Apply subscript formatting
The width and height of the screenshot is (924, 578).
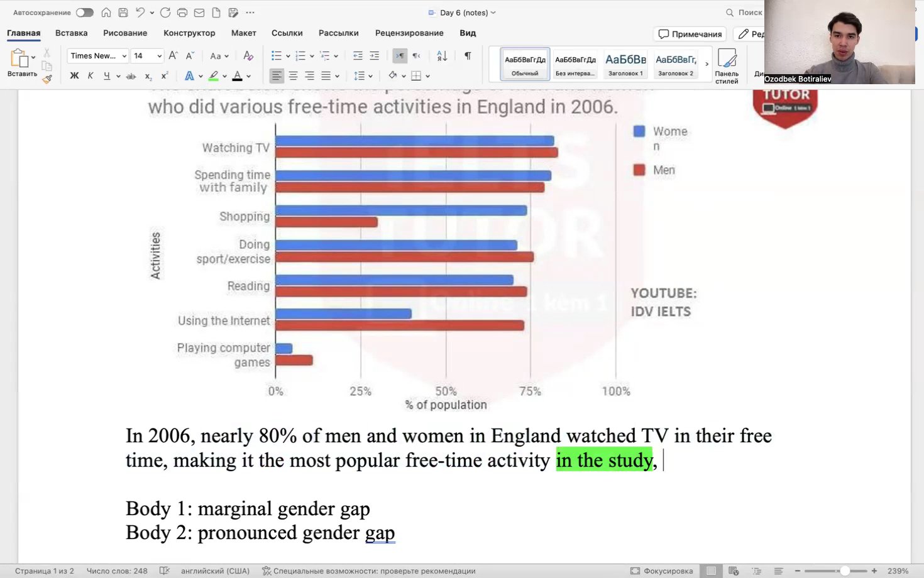coord(148,77)
